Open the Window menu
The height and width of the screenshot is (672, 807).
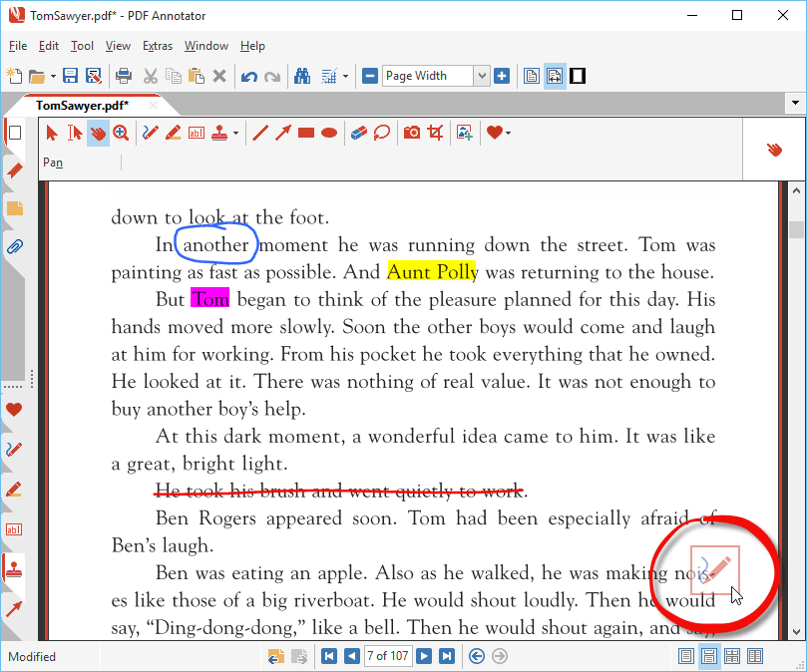[x=205, y=46]
